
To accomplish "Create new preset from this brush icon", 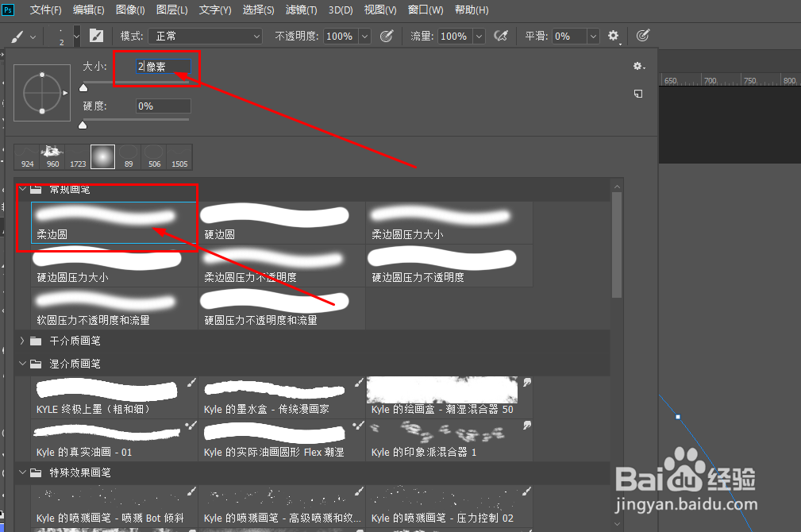I will [x=638, y=94].
